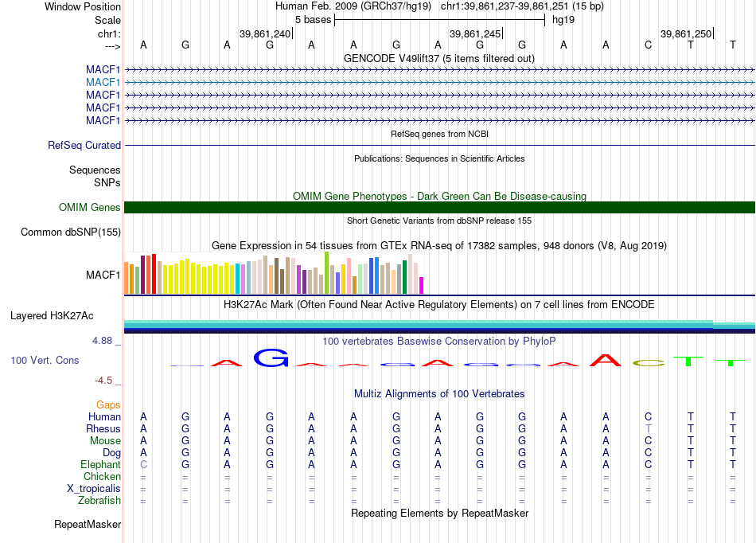Click the OMIM Genes track label
This screenshot has height=543, width=756.
[x=89, y=207]
